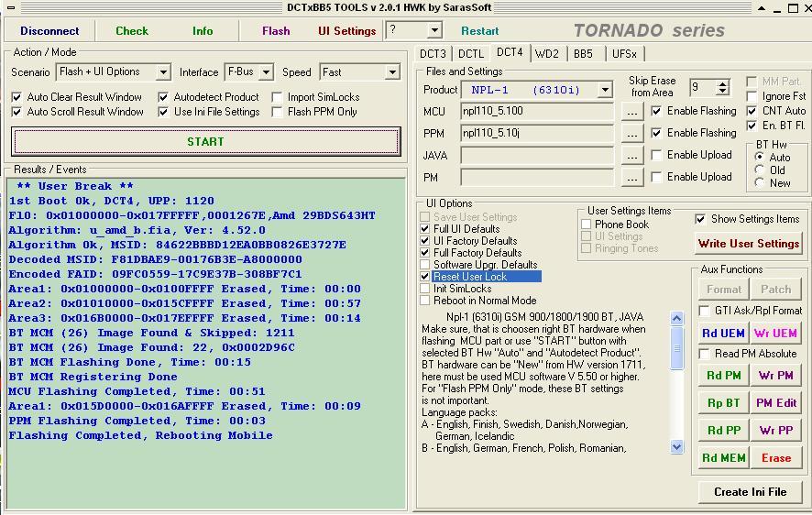Switch to the DCTL tab
The image size is (812, 515).
(x=471, y=54)
